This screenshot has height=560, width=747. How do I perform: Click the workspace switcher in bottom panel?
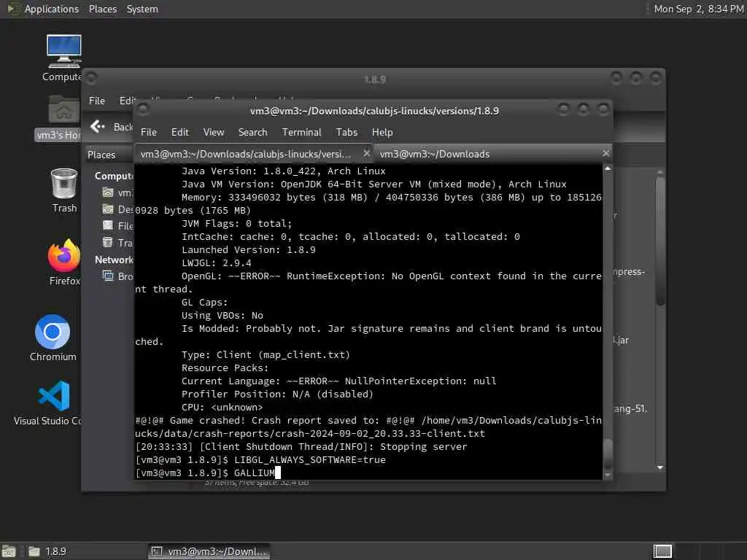coord(662,551)
